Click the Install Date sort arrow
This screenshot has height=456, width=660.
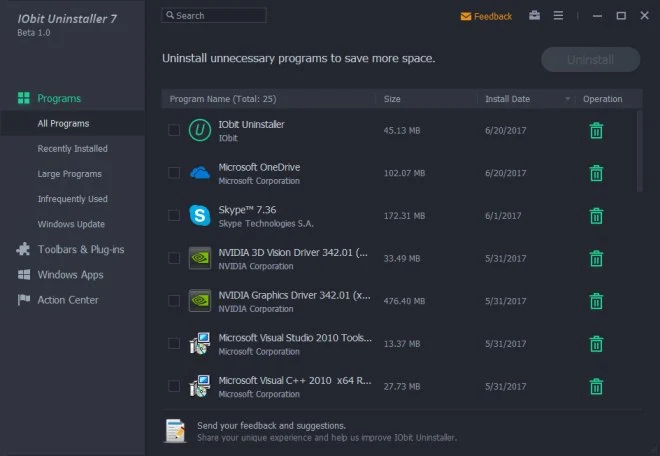coord(567,99)
